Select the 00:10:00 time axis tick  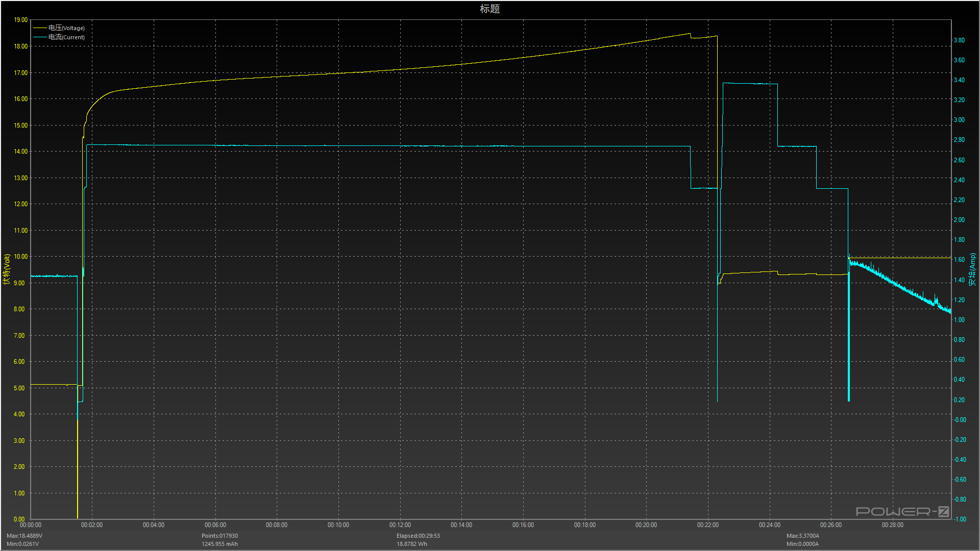pyautogui.click(x=338, y=525)
